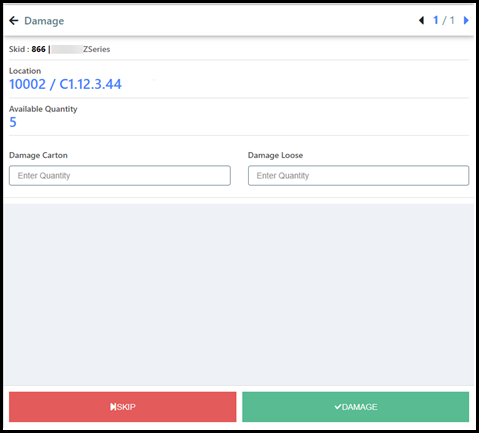Click the blue next-record triangle

click(466, 20)
